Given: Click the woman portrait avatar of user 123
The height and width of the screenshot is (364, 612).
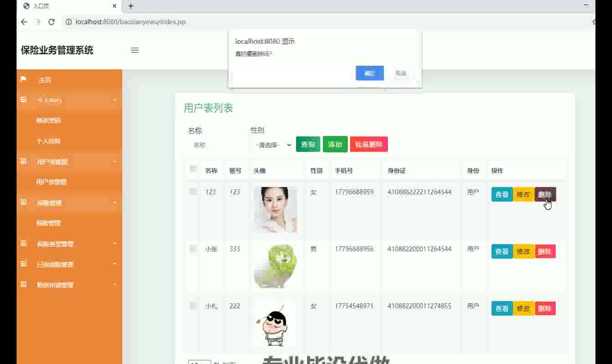Looking at the screenshot, I should click(x=275, y=210).
